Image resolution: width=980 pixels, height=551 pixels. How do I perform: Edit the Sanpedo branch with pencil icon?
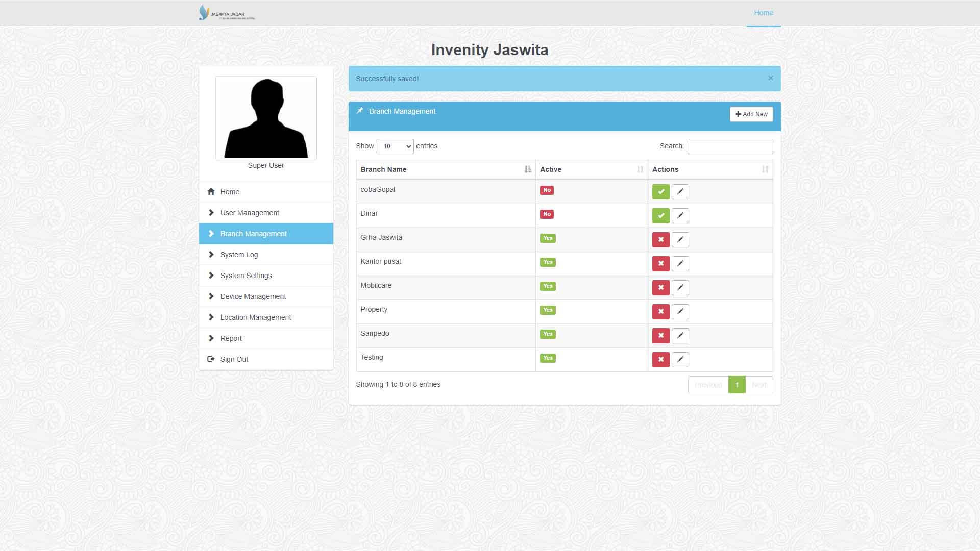click(x=680, y=336)
